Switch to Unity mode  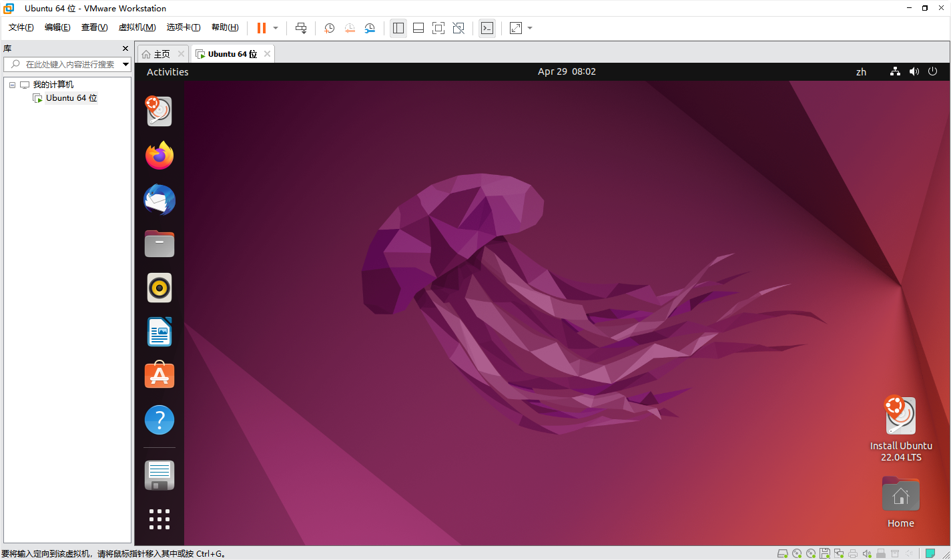pos(458,28)
